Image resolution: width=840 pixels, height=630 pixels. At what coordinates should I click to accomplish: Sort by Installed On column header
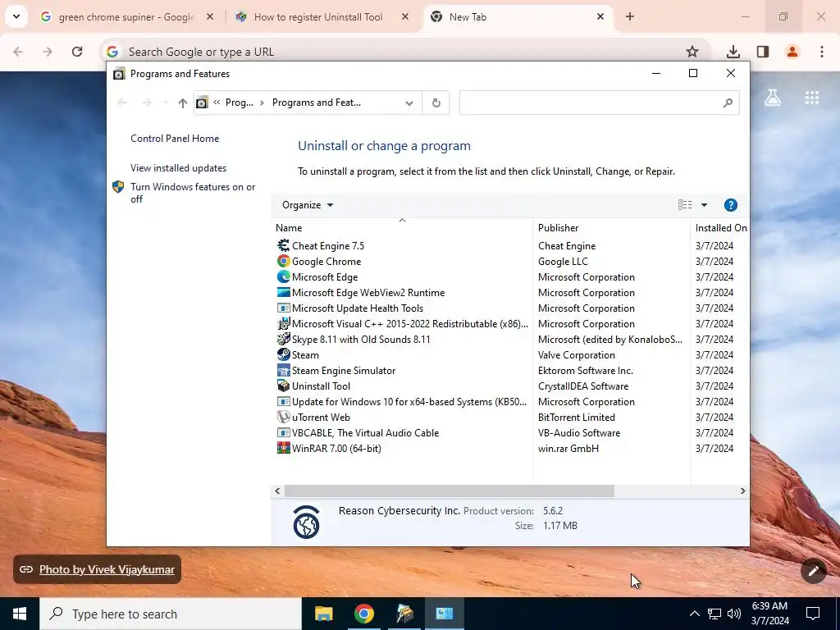(720, 227)
